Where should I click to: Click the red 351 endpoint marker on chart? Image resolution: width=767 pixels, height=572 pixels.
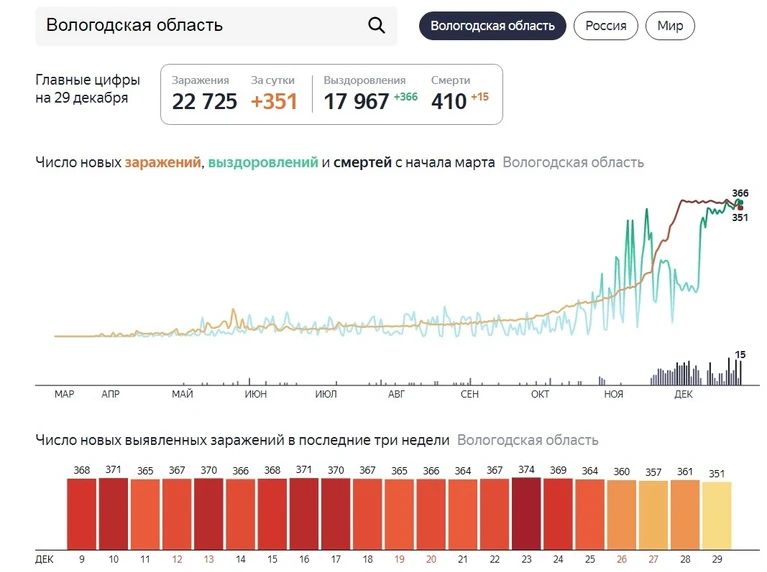pos(741,208)
